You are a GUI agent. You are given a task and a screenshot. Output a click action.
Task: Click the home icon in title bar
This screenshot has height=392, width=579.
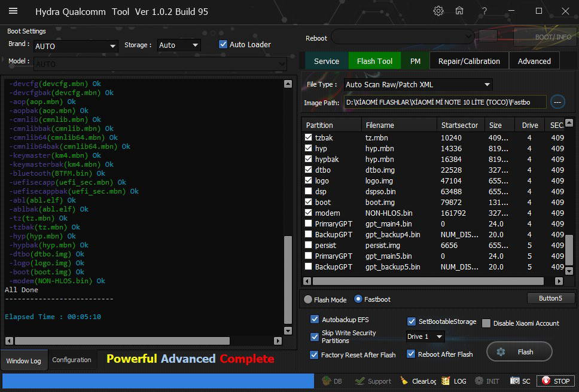click(x=459, y=11)
